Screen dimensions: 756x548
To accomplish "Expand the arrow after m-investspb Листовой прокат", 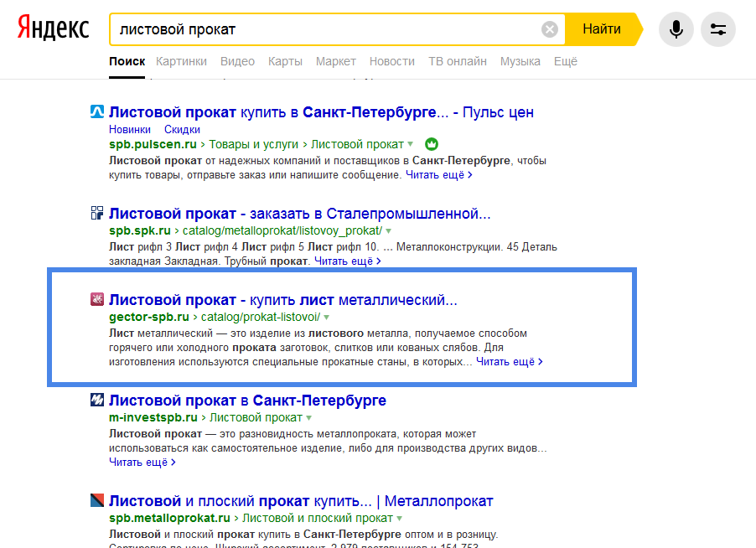I will 308,418.
